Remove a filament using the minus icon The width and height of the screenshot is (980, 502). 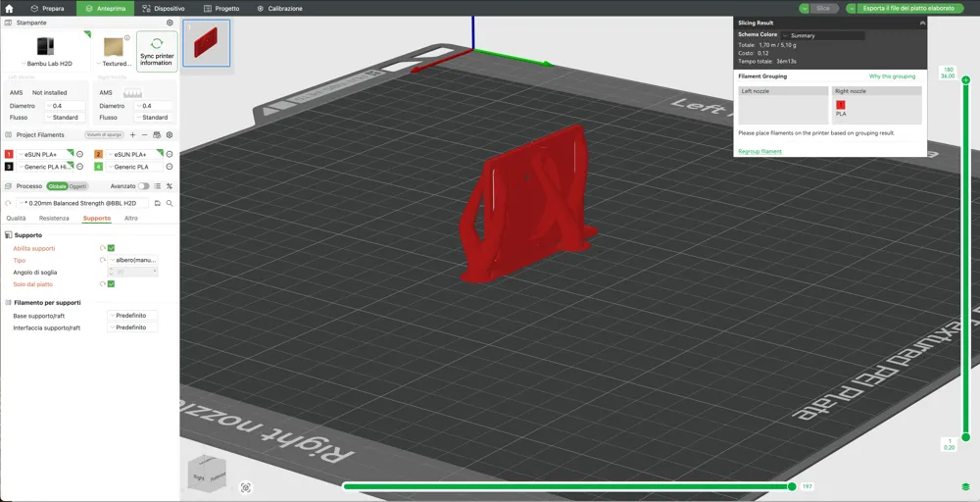(144, 135)
